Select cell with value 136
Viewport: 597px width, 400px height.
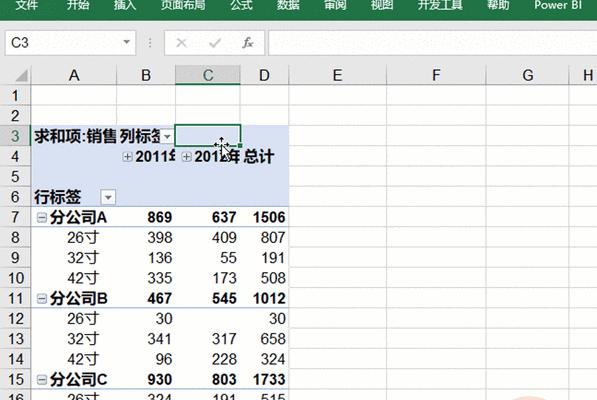146,258
